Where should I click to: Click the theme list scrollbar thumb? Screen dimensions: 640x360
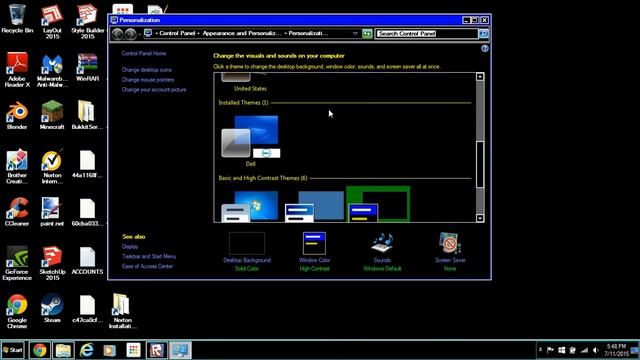coord(480,164)
